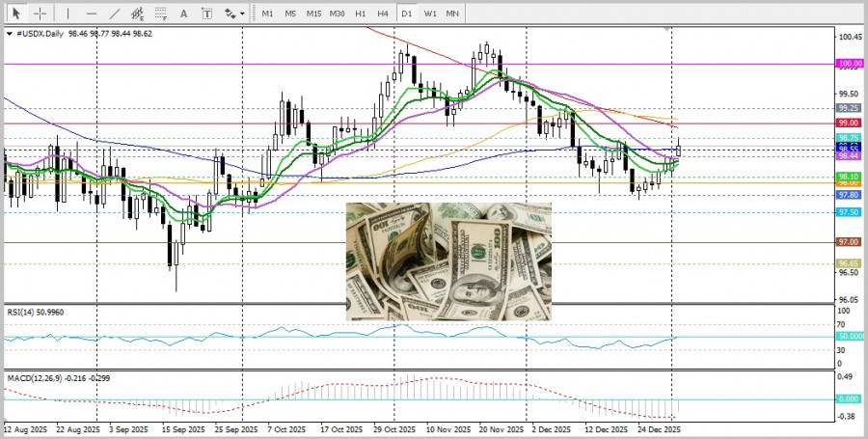Click the 96.05 price scale value
Image resolution: width=868 pixels, height=439 pixels.
point(850,299)
